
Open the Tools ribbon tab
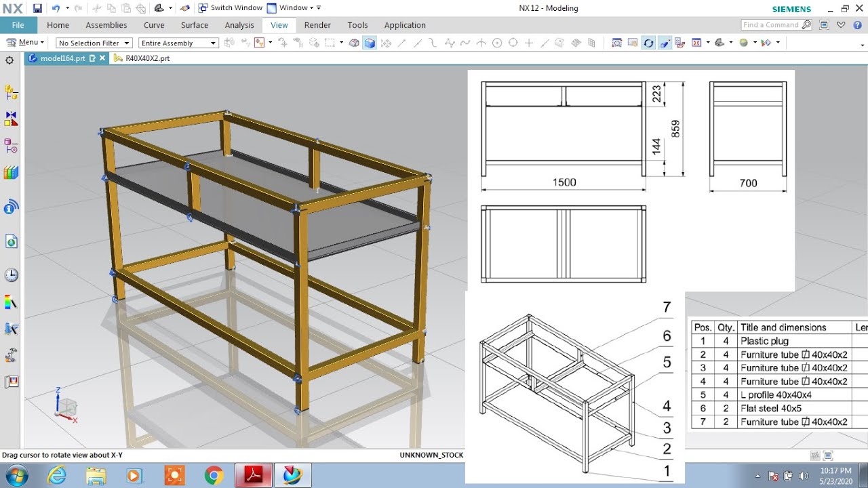click(x=357, y=25)
